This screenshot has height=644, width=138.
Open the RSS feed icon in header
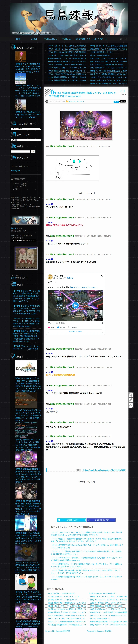(126, 39)
